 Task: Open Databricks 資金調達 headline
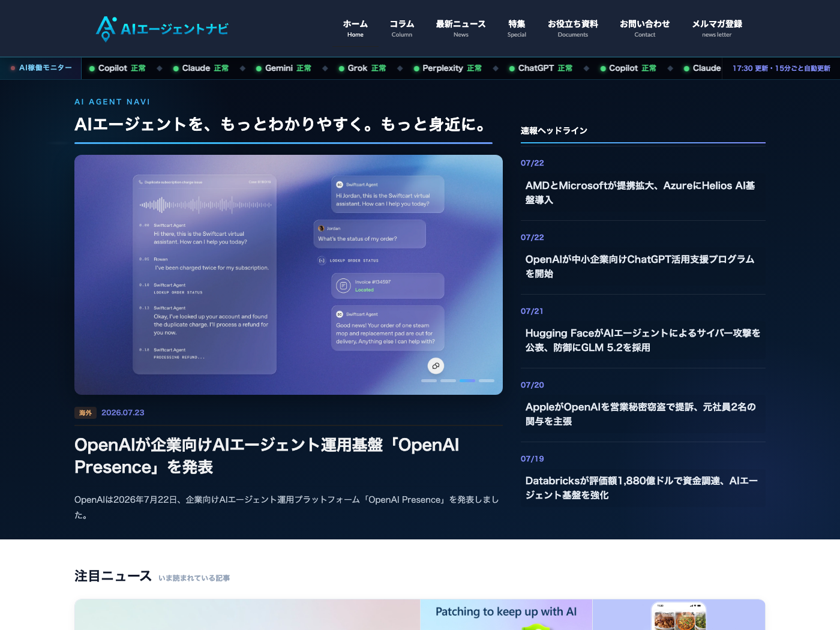click(641, 488)
